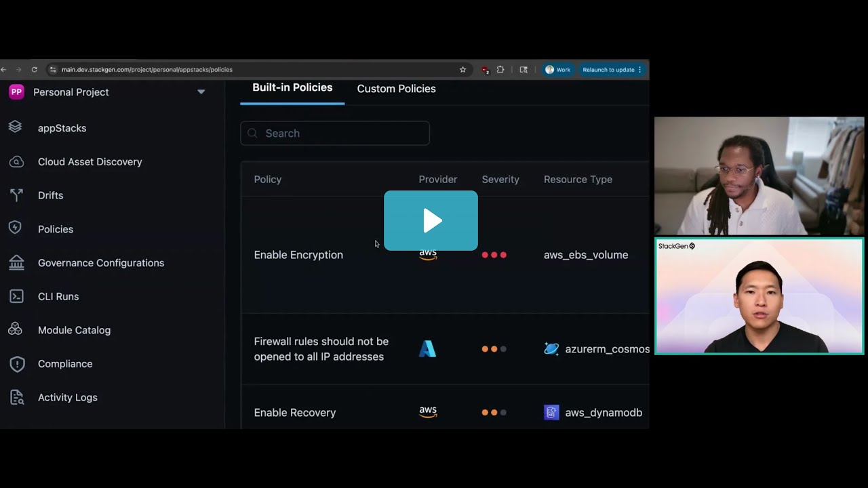The height and width of the screenshot is (488, 868).
Task: Click the high severity dots for Enable Encryption
Action: (494, 255)
